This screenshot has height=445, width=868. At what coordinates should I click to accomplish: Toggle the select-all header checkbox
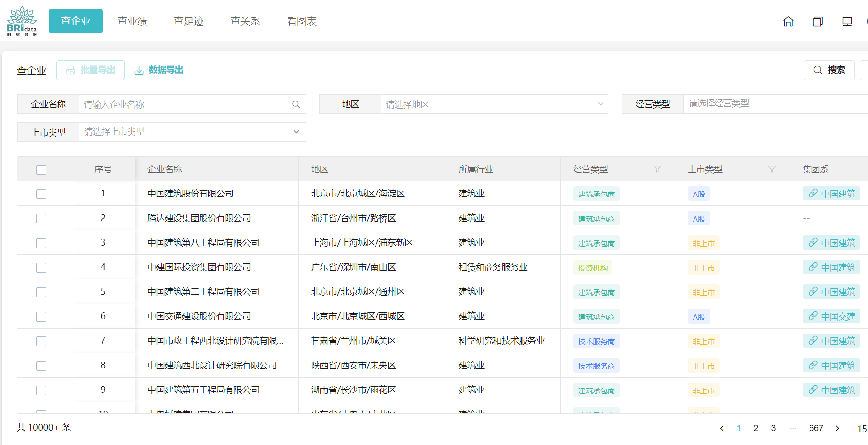[x=41, y=170]
